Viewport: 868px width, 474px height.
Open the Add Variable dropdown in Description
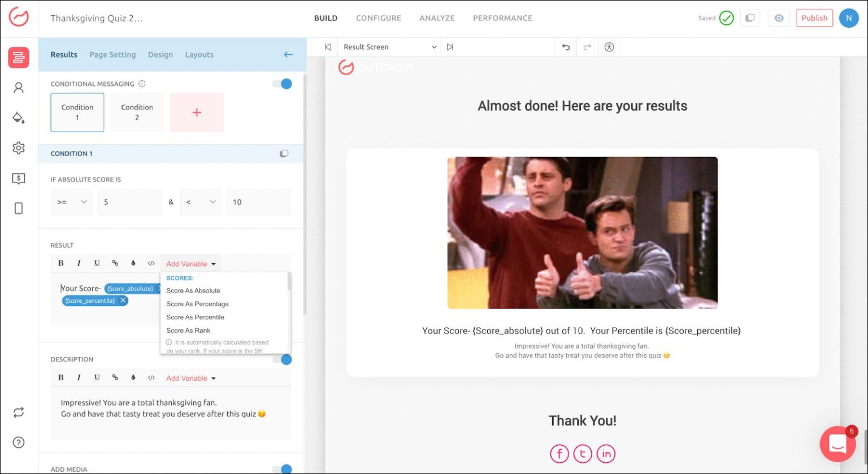(x=190, y=379)
